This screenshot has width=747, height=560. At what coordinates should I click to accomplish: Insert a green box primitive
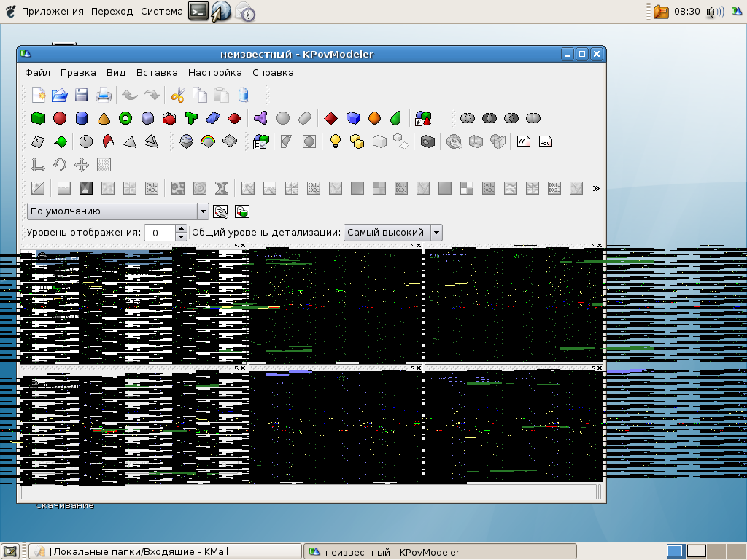pos(38,118)
